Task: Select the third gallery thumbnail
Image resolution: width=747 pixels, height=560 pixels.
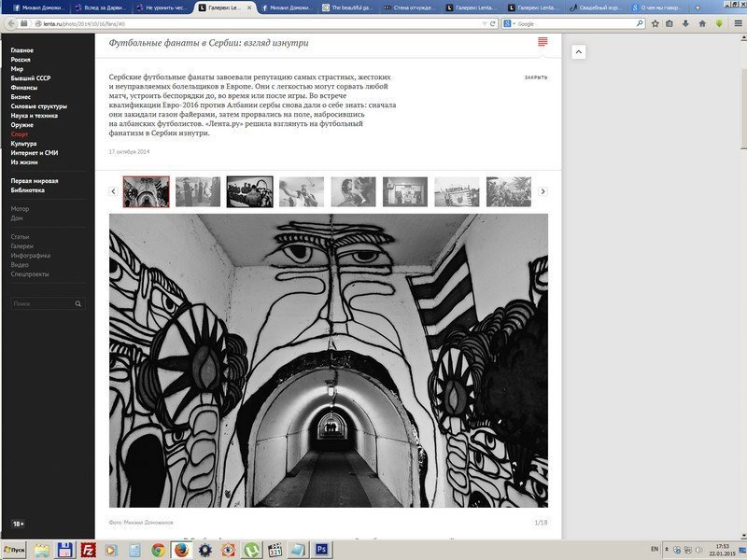Action: [249, 191]
